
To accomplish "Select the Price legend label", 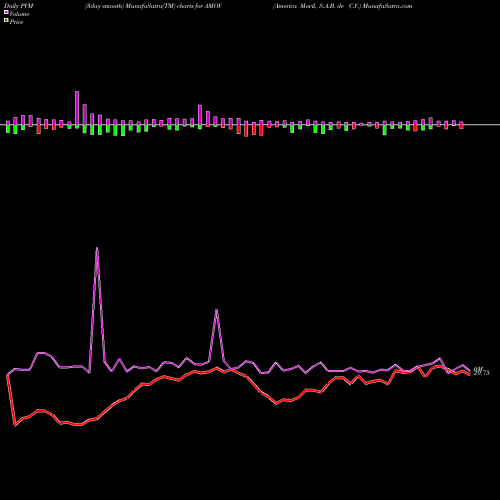I will [16, 22].
